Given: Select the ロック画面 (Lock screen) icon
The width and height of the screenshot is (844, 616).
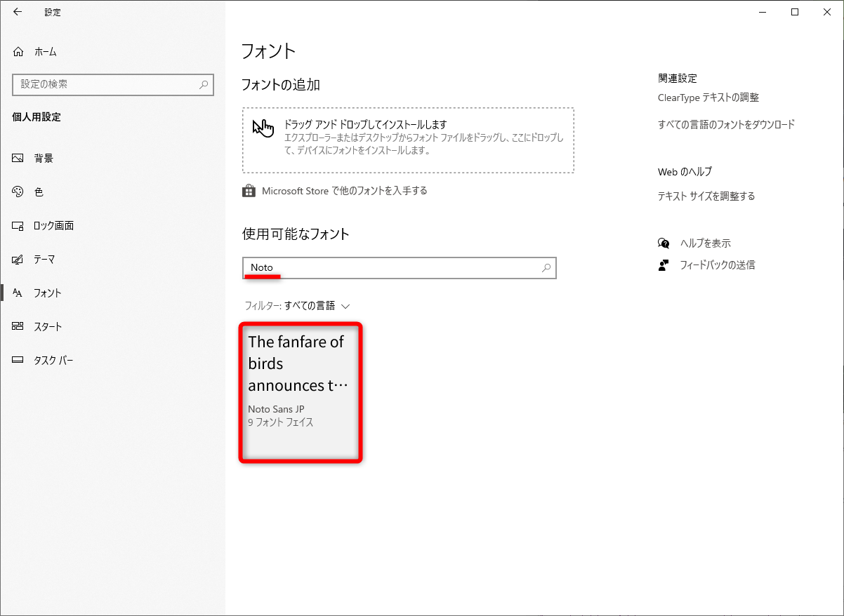Looking at the screenshot, I should (17, 225).
